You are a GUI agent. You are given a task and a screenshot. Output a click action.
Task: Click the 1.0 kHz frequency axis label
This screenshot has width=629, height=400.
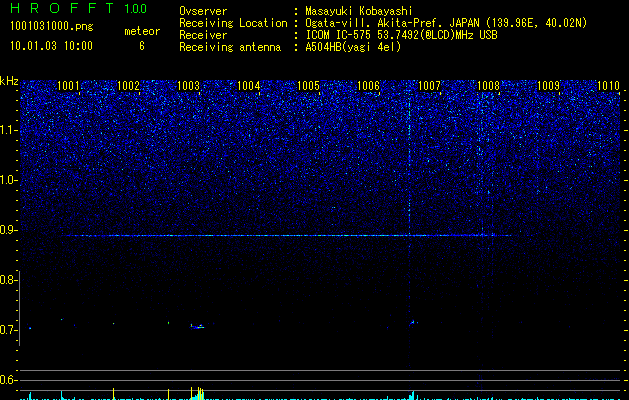click(9, 181)
